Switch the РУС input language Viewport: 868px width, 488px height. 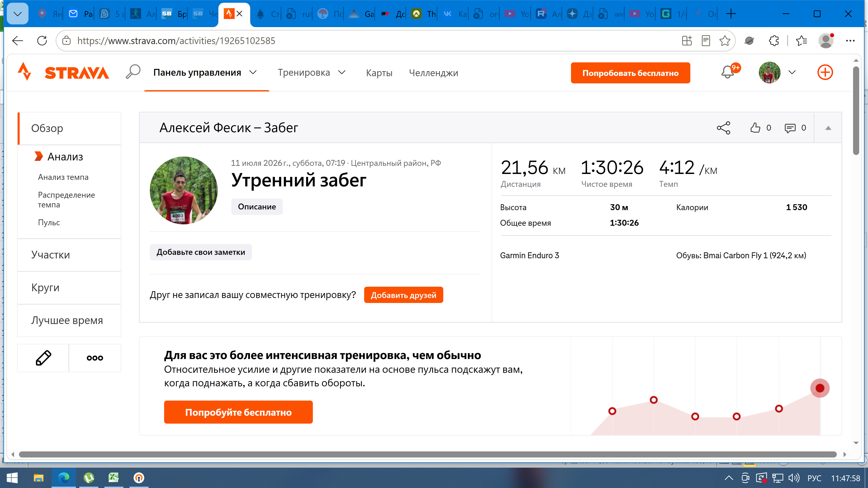(x=814, y=478)
